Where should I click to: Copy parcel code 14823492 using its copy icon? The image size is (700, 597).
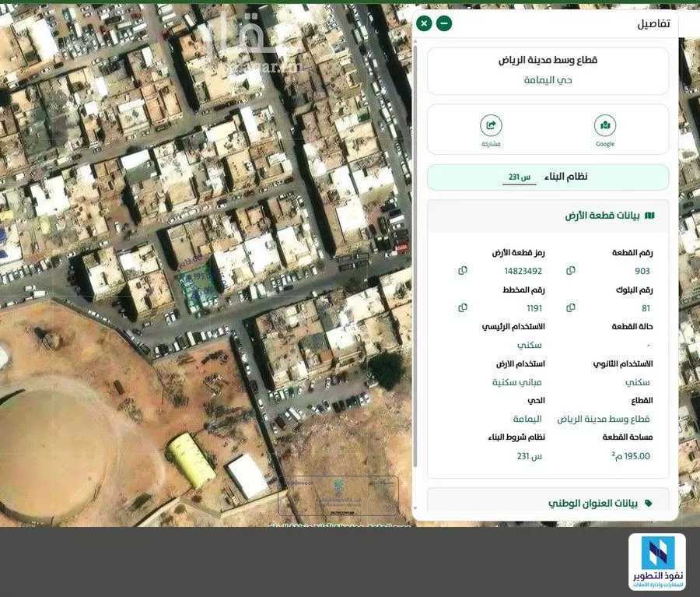tap(463, 269)
